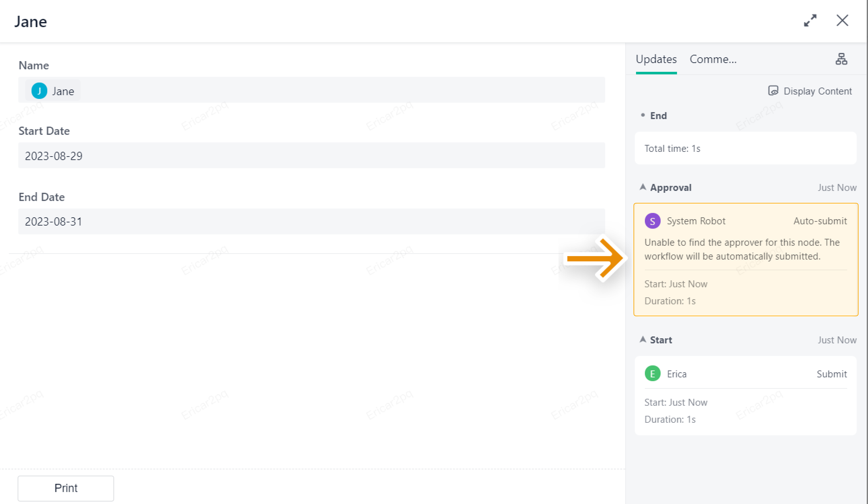Image resolution: width=868 pixels, height=504 pixels.
Task: Click the End node bullet
Action: coord(643,115)
